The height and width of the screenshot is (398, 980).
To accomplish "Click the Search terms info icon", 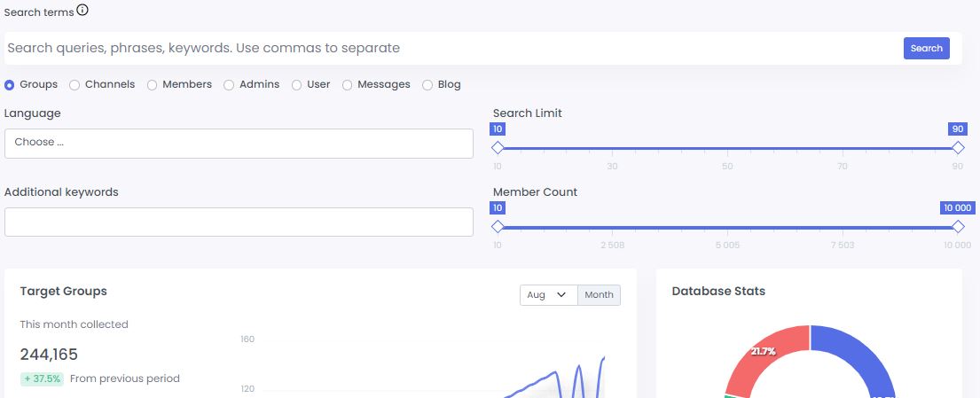I will point(82,10).
